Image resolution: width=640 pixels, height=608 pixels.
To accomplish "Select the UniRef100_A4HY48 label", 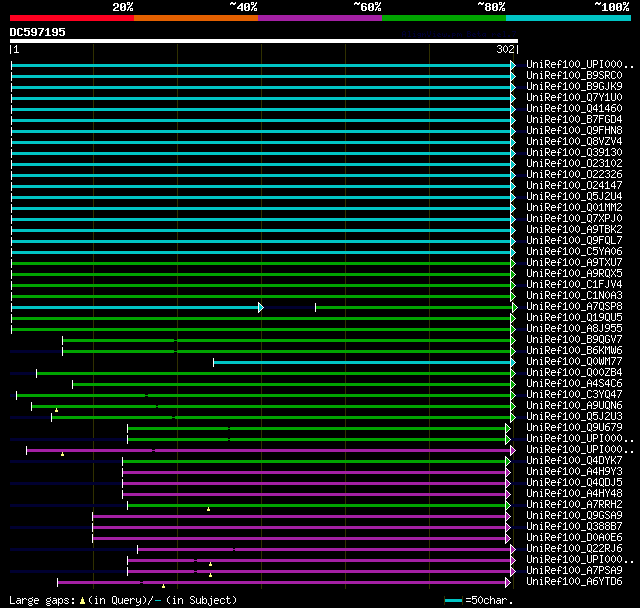I will (574, 494).
